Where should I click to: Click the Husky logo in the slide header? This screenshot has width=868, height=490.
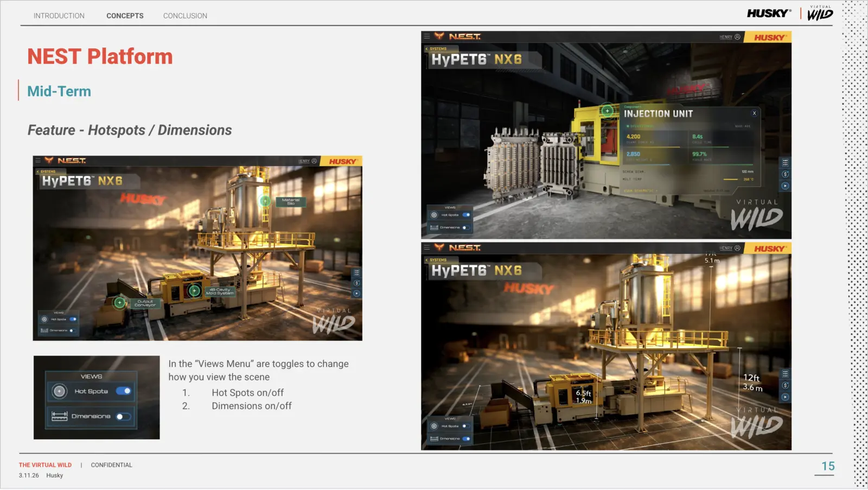point(769,14)
